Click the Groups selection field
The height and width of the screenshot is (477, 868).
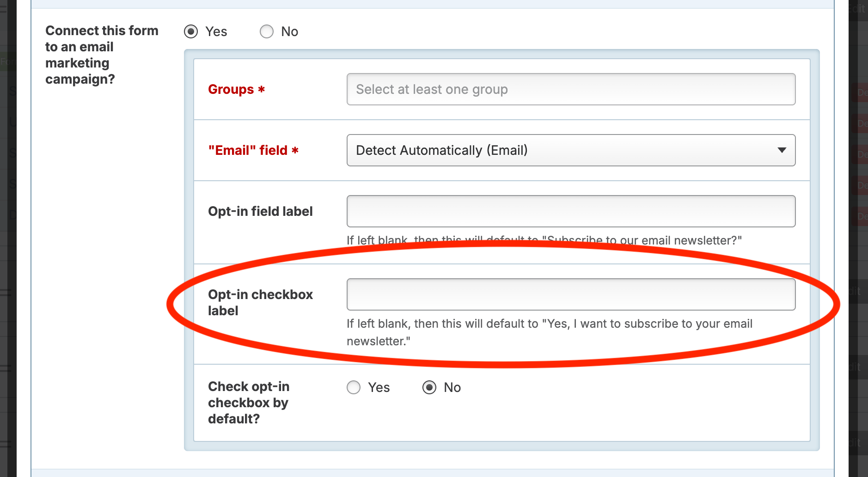571,89
